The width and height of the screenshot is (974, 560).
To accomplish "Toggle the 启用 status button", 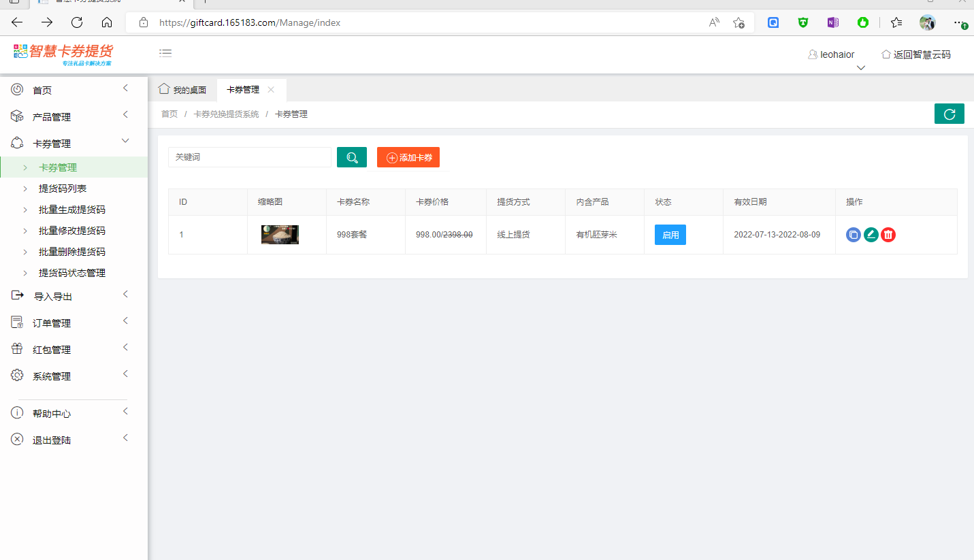I will 670,235.
